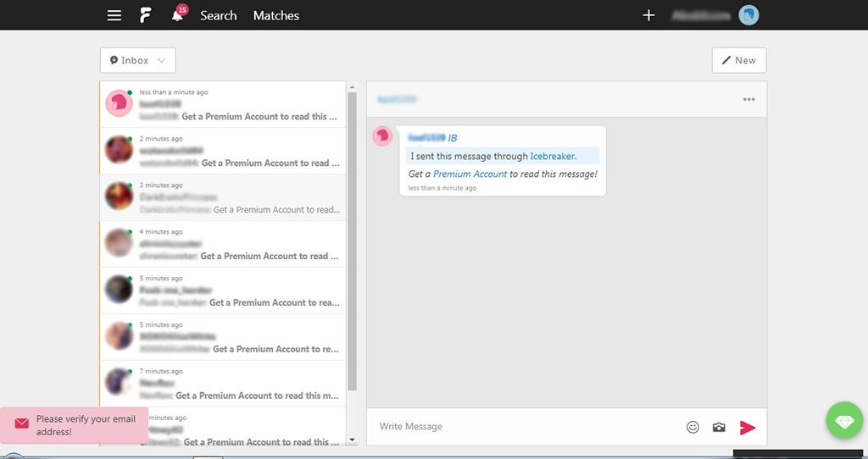Click the conversation list scrollbar thumb
868x459 pixels.
[352, 241]
